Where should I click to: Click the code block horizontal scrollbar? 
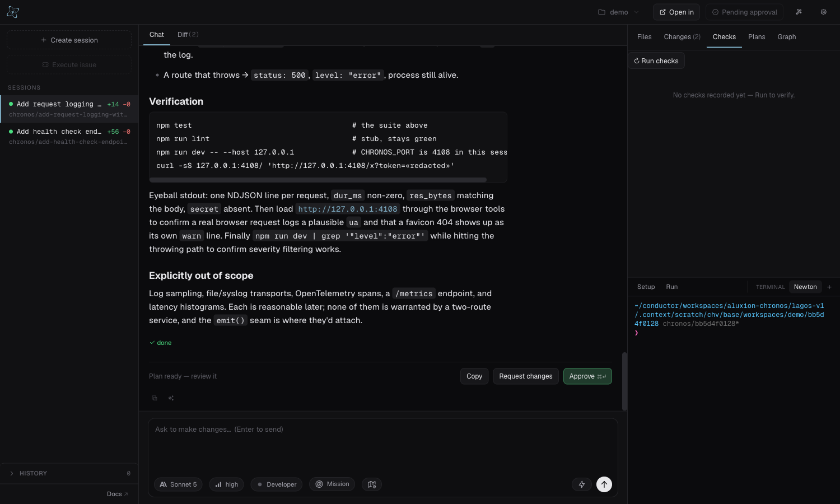[318, 180]
